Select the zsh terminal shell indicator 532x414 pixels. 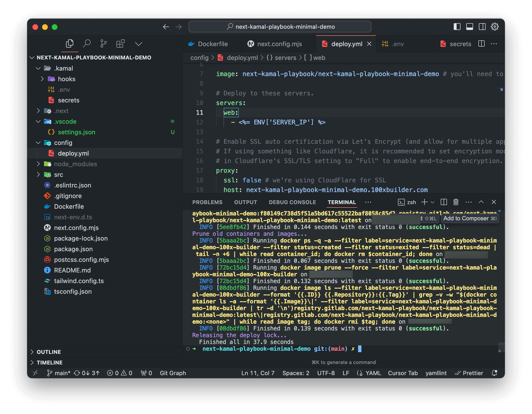[x=407, y=202]
